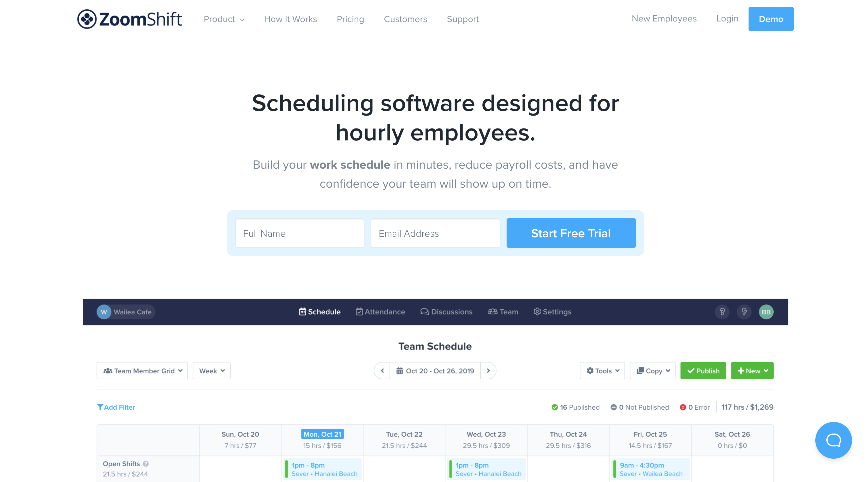
Task: Expand the Team Member Grid dropdown
Action: (x=142, y=370)
